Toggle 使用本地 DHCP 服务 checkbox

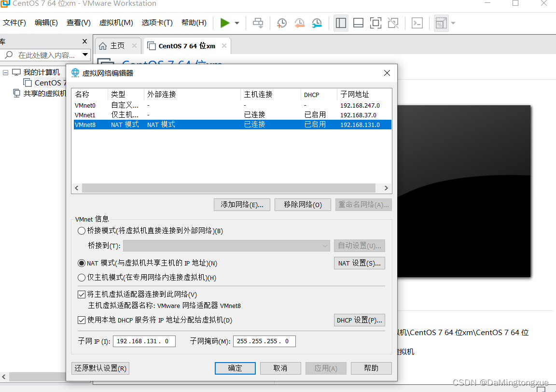(x=81, y=320)
